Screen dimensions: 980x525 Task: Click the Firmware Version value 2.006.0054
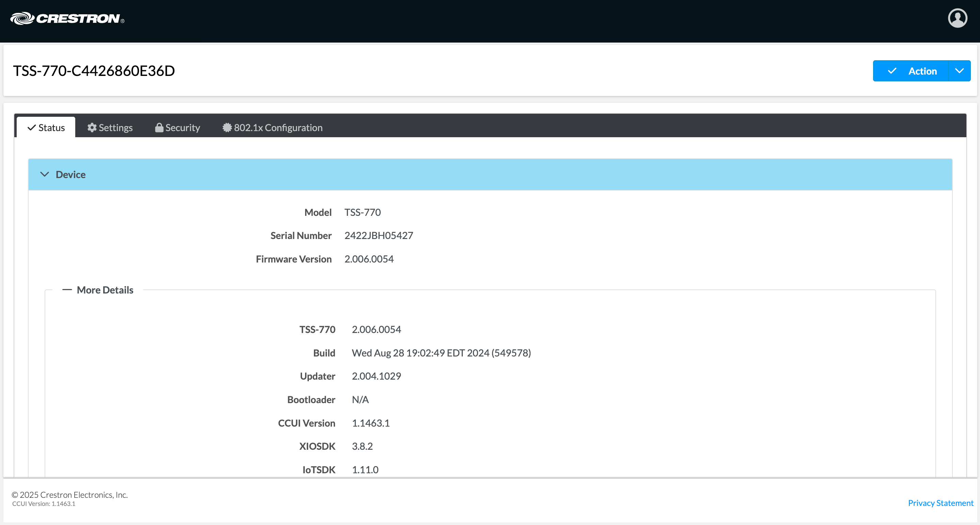pyautogui.click(x=369, y=259)
